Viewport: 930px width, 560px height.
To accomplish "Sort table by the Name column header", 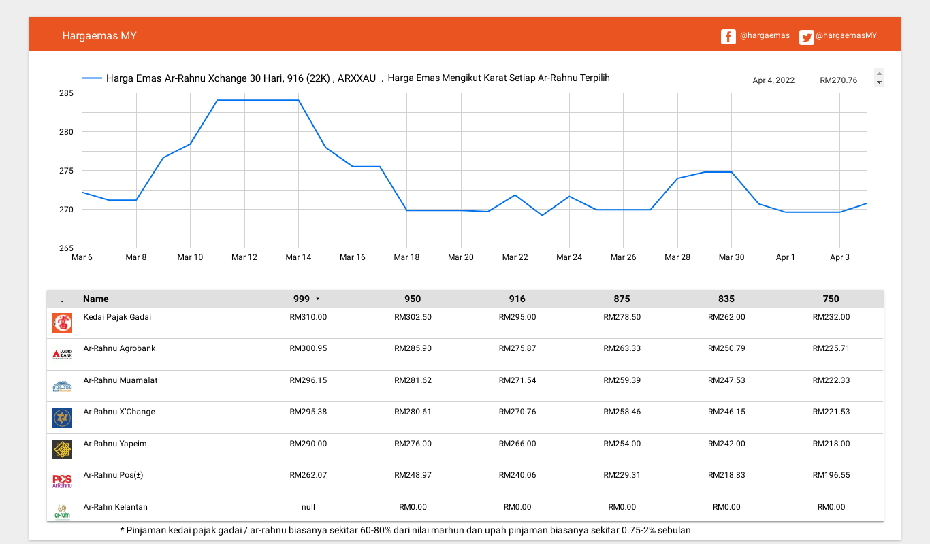I will click(x=96, y=299).
